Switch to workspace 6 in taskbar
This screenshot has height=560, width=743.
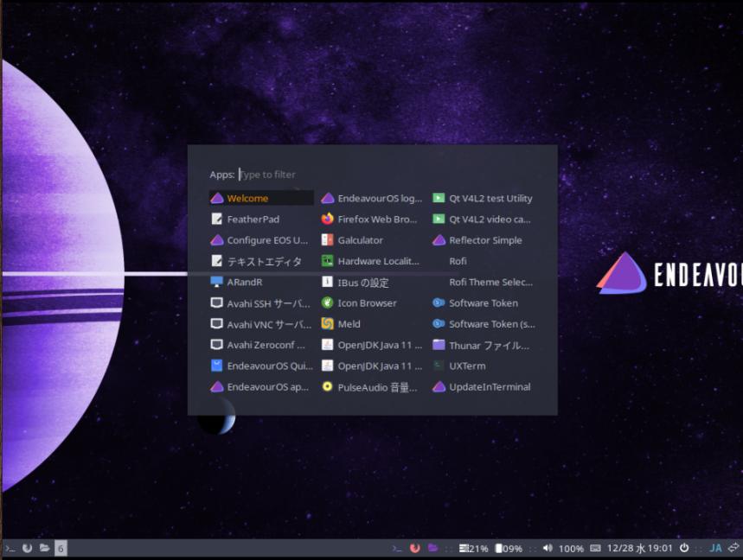pyautogui.click(x=61, y=548)
